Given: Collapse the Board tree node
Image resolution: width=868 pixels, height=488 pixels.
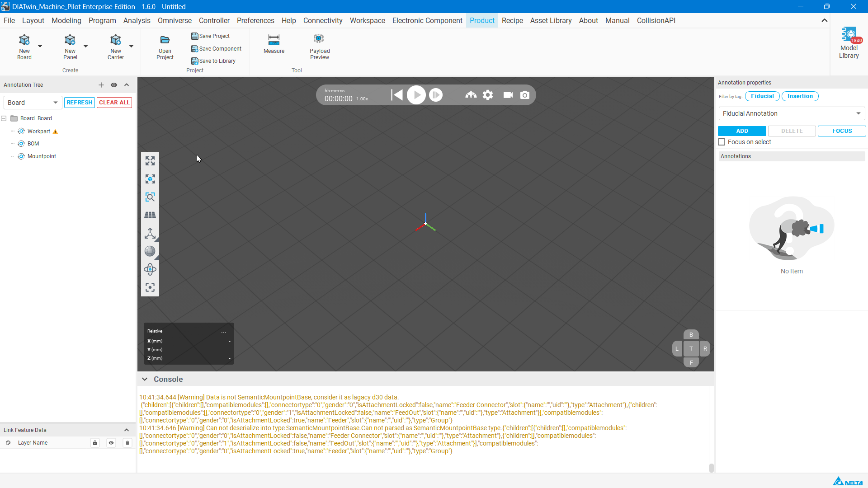Looking at the screenshot, I should point(4,118).
